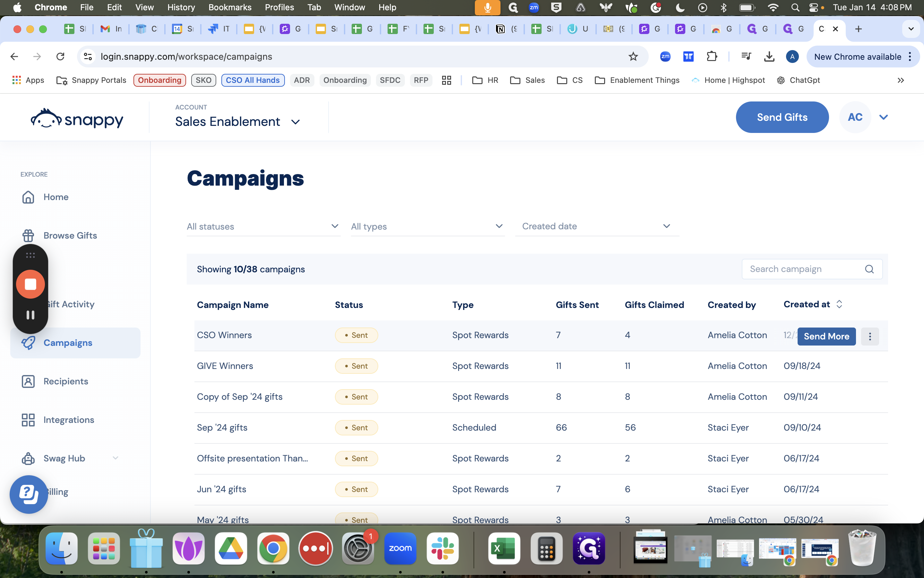Open Zoom from the Dock
Image resolution: width=924 pixels, height=578 pixels.
[400, 548]
